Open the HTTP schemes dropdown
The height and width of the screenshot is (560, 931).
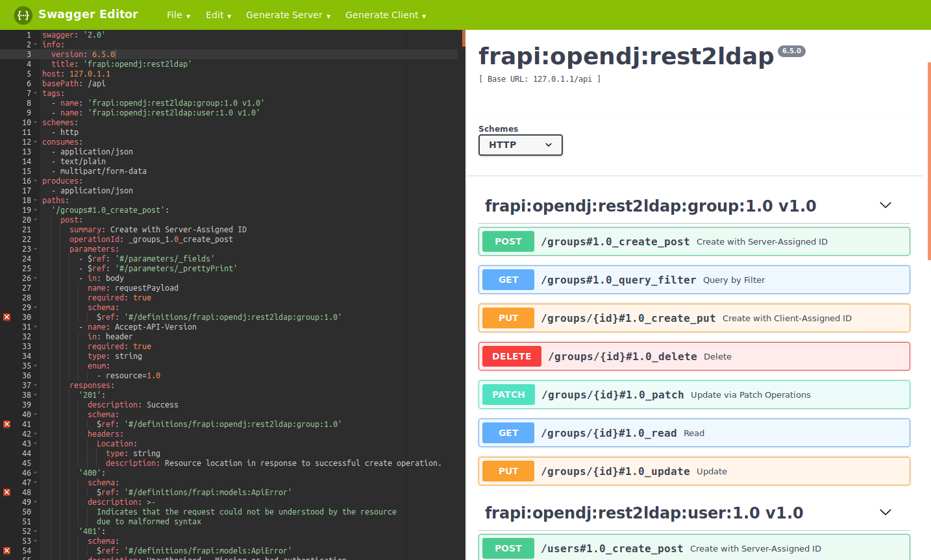pos(520,145)
